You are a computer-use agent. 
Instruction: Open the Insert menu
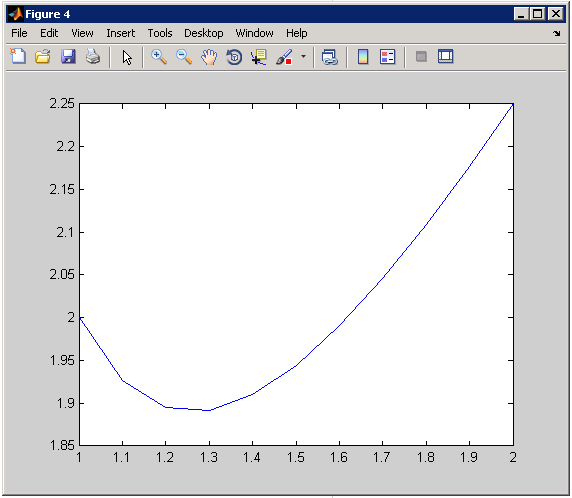pos(120,33)
